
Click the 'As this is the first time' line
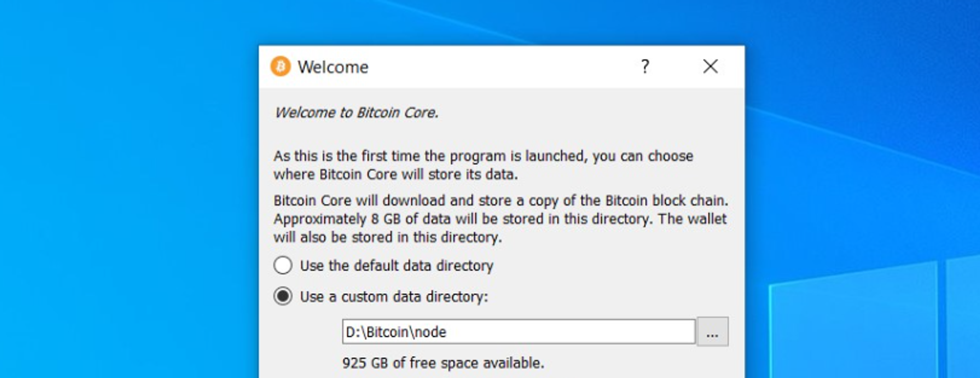point(483,156)
